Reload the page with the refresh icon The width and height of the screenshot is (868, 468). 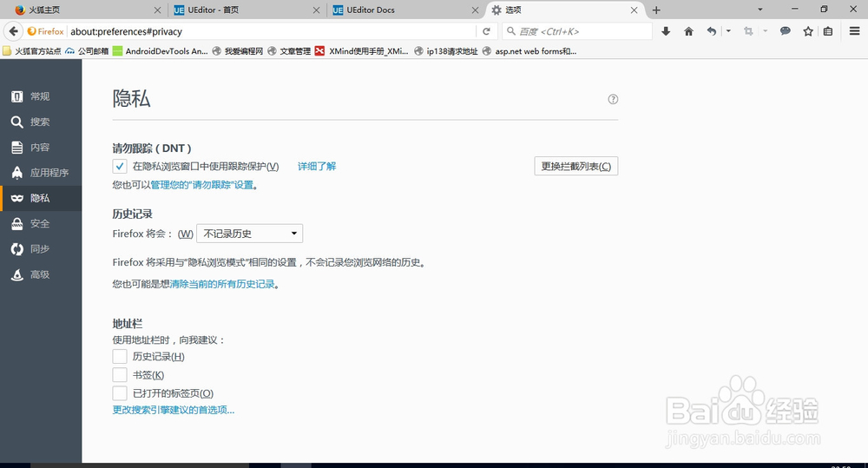click(487, 31)
